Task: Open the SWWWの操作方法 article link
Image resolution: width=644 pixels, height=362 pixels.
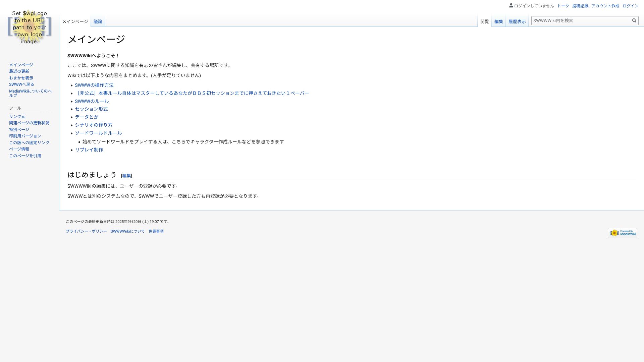Action: coord(94,85)
